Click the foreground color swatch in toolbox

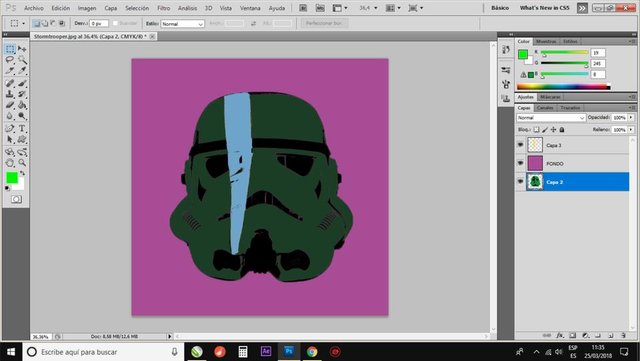(x=12, y=178)
